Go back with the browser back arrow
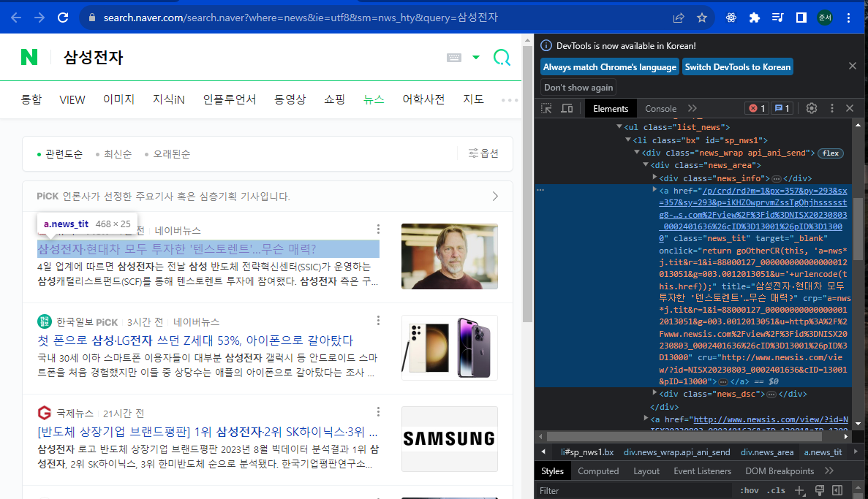Viewport: 868px width, 499px height. (x=16, y=18)
